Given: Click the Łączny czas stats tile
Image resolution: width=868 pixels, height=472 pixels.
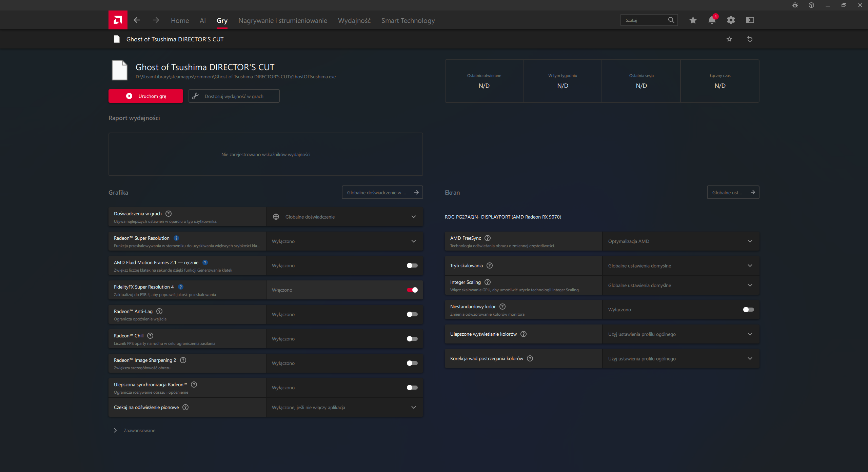Looking at the screenshot, I should coord(720,81).
